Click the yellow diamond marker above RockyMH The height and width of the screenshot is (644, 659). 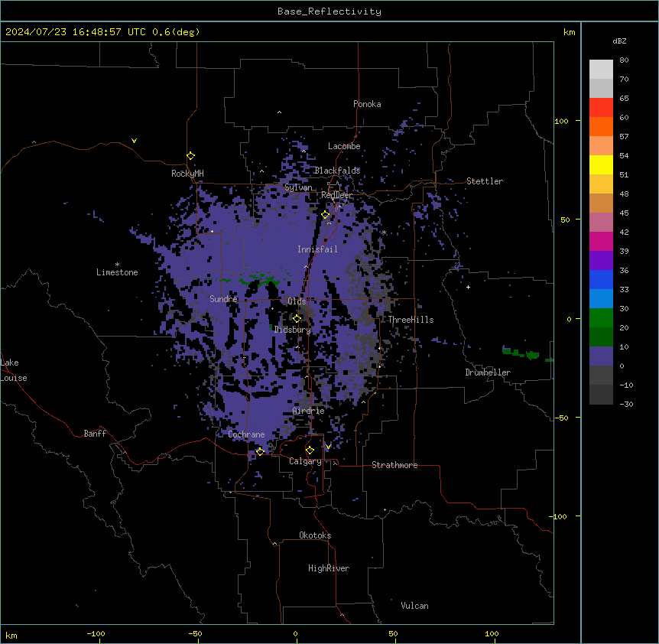[x=190, y=156]
